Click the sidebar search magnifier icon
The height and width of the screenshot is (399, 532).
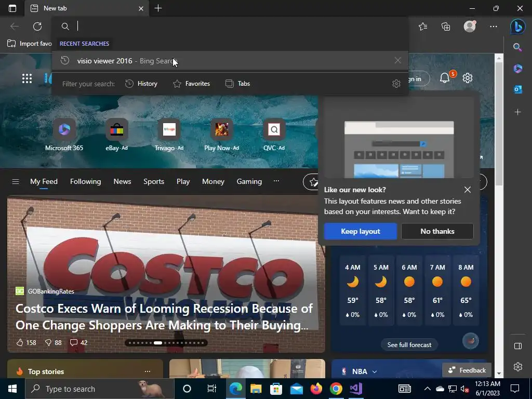point(517,47)
